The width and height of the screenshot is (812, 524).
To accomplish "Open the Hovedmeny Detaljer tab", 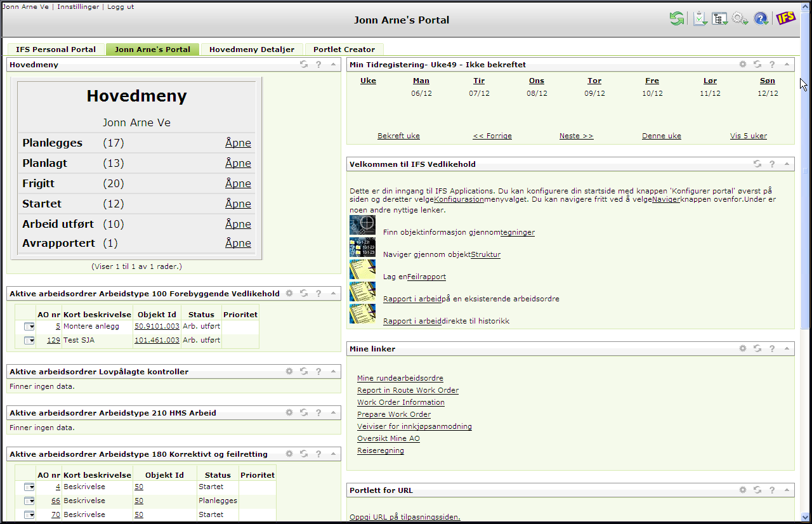I will pyautogui.click(x=252, y=49).
